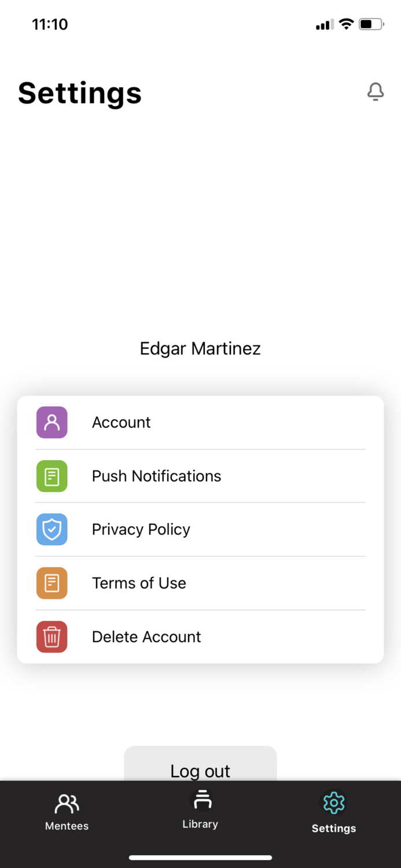Switch to the Mentees tab
Viewport: 401px width, 868px height.
pos(67,811)
